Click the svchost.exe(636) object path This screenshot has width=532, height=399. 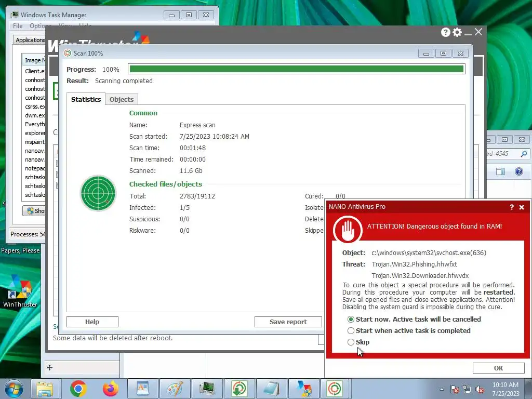[x=429, y=253]
